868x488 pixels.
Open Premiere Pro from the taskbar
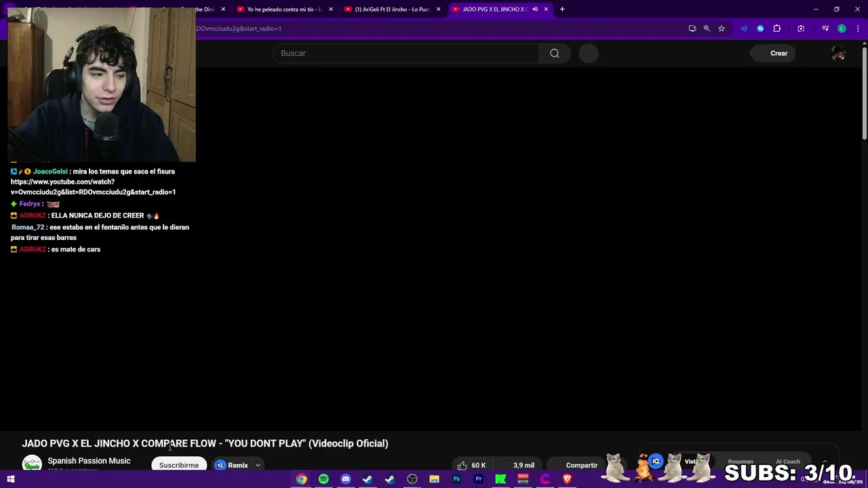point(479,479)
